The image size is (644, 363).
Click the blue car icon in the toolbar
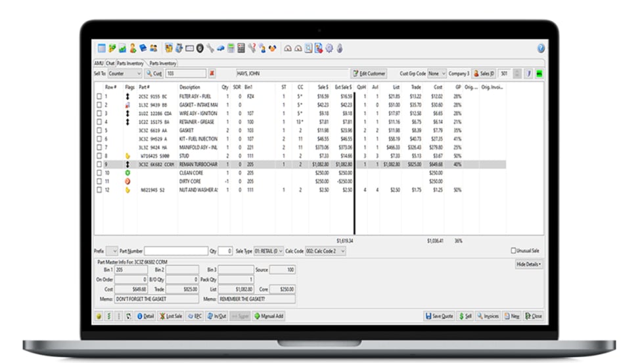221,48
